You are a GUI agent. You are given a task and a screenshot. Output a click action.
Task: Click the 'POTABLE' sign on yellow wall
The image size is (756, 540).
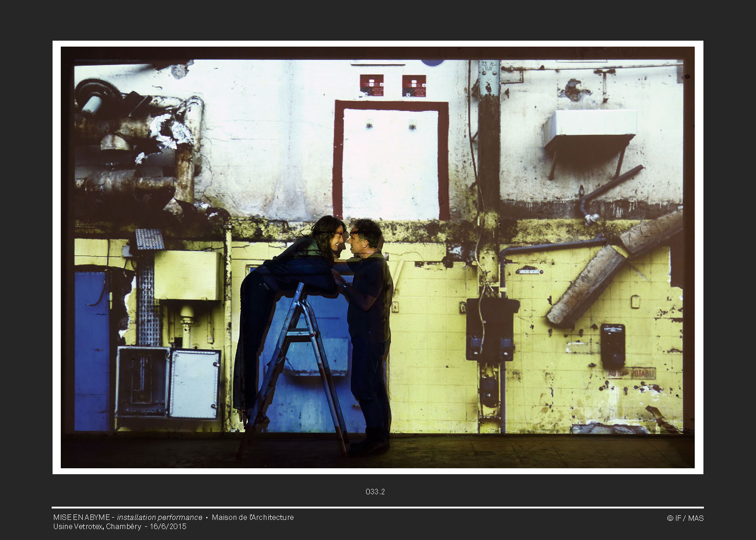[x=633, y=373]
